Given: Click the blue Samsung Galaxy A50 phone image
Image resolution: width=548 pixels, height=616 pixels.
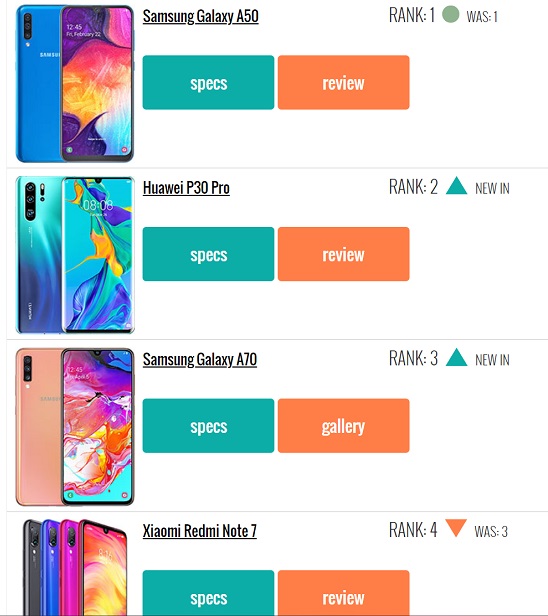Looking at the screenshot, I should tap(75, 83).
